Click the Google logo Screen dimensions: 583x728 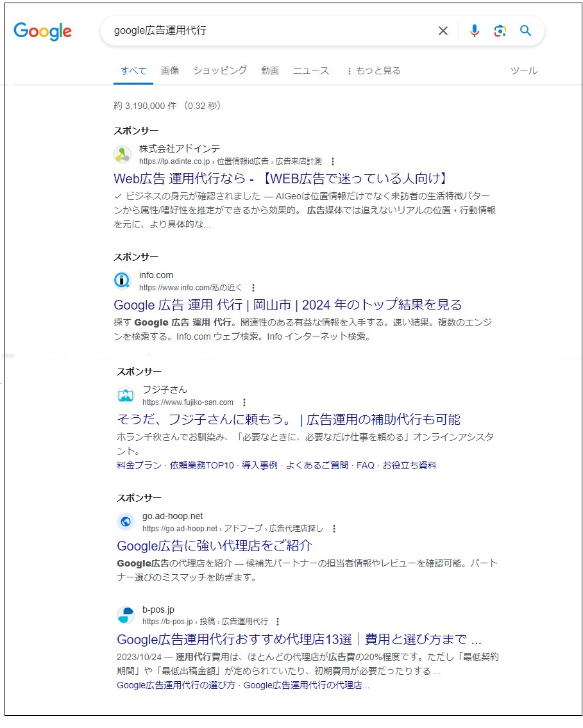click(43, 31)
